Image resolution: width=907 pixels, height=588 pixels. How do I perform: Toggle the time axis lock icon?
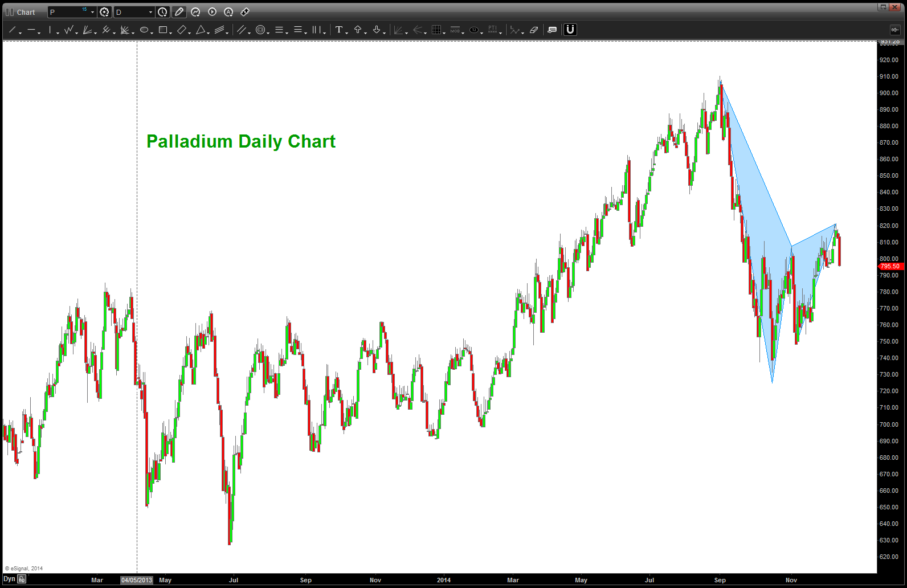[22, 579]
